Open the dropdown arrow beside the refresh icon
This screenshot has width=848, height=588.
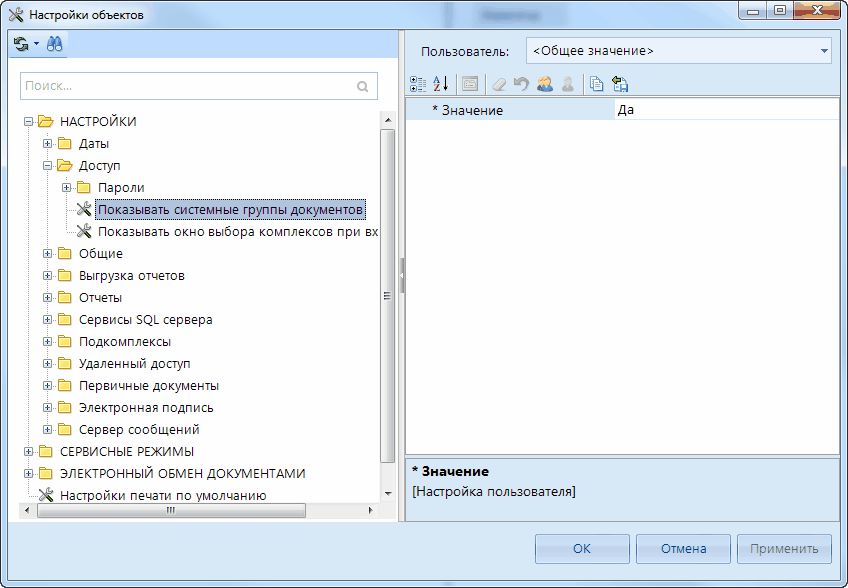pos(36,44)
